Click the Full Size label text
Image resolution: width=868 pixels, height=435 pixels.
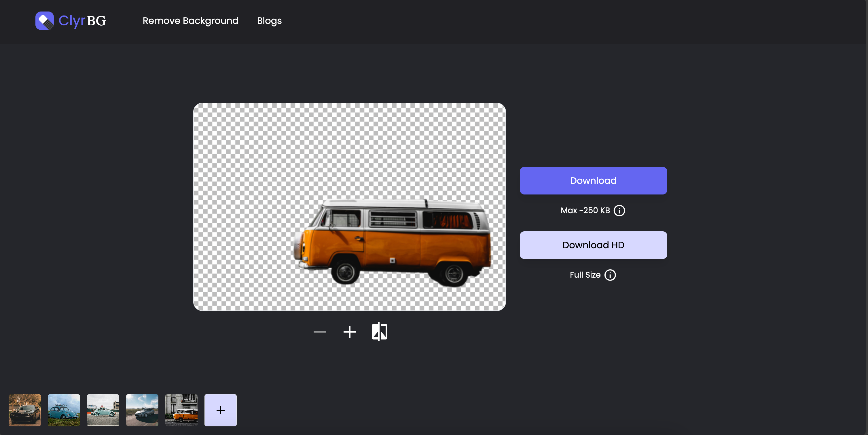tap(585, 275)
